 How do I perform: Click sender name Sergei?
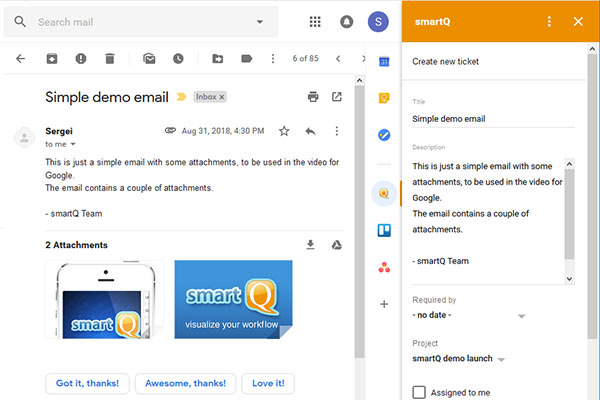click(x=59, y=131)
